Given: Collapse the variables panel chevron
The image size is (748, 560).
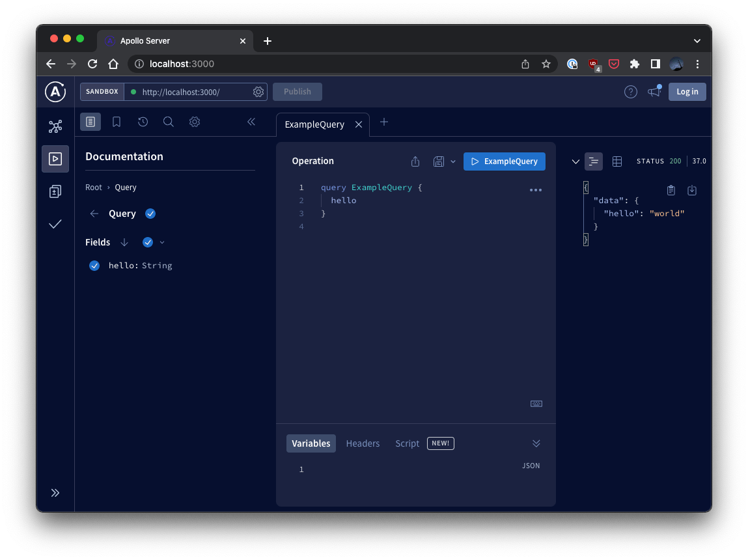Looking at the screenshot, I should click(536, 443).
